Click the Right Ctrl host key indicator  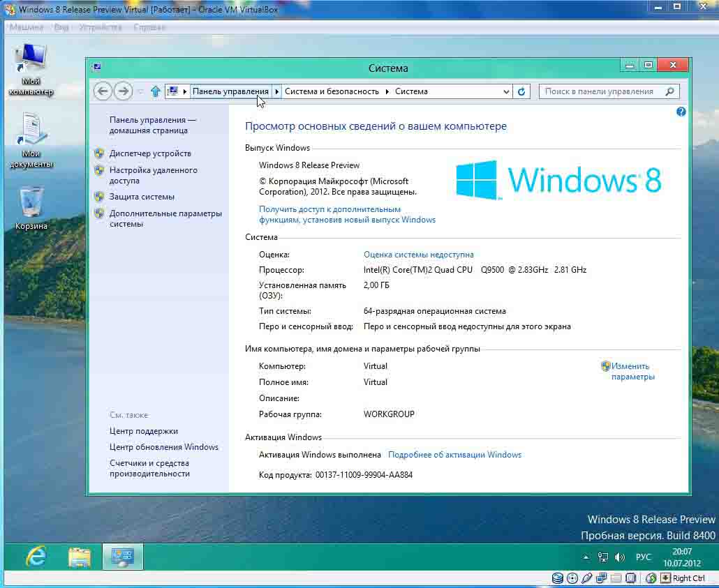[688, 578]
